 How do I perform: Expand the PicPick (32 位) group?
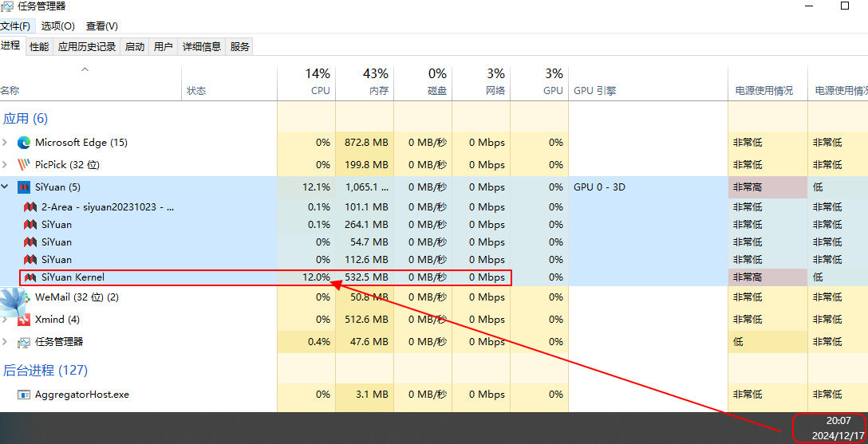coord(5,165)
